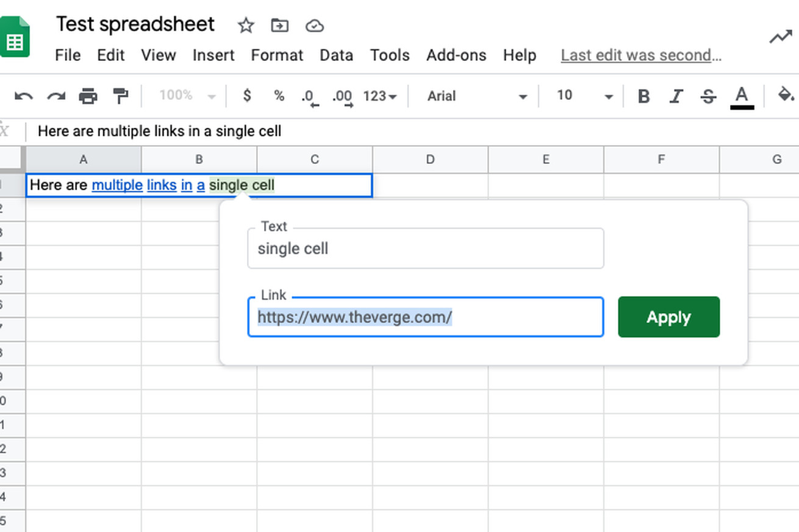The height and width of the screenshot is (532, 799).
Task: Click Apply to save the link
Action: [x=669, y=317]
